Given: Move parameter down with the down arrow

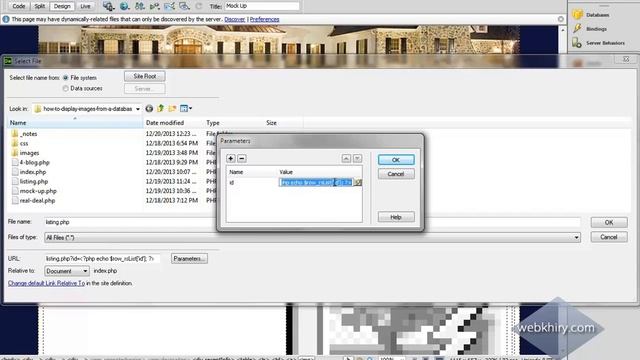Looking at the screenshot, I should tap(357, 158).
